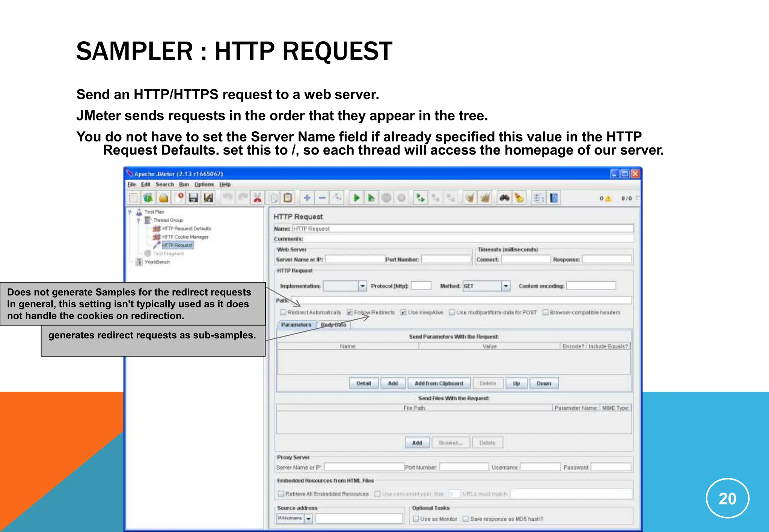Viewport: 769px width, 532px height.
Task: Check Retrieve All Embedded Resources
Action: pos(281,494)
